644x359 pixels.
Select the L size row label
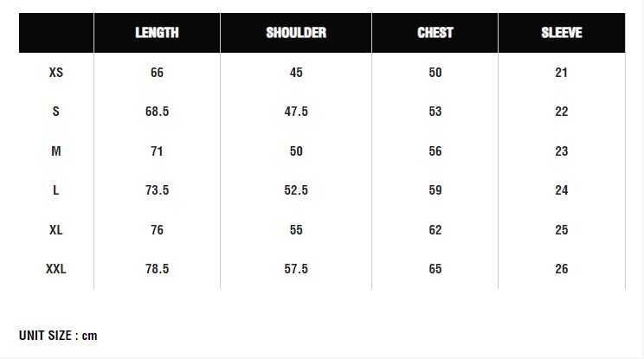pyautogui.click(x=56, y=190)
